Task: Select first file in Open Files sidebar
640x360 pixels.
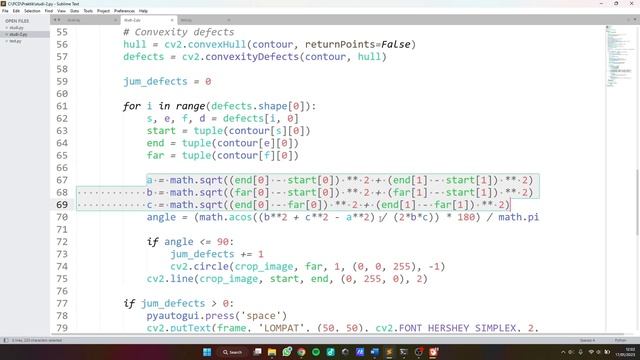Action: [x=16, y=28]
